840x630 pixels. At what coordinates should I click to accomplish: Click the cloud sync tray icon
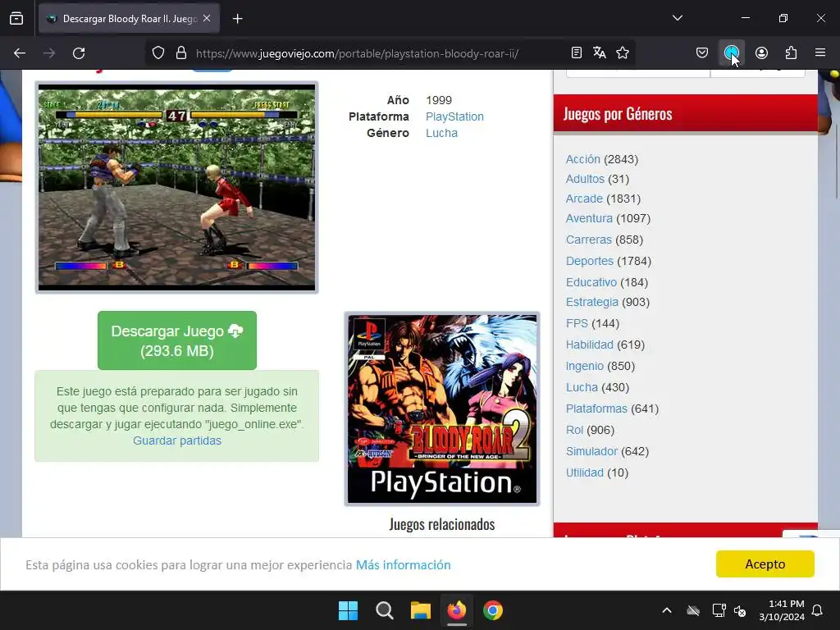point(693,610)
